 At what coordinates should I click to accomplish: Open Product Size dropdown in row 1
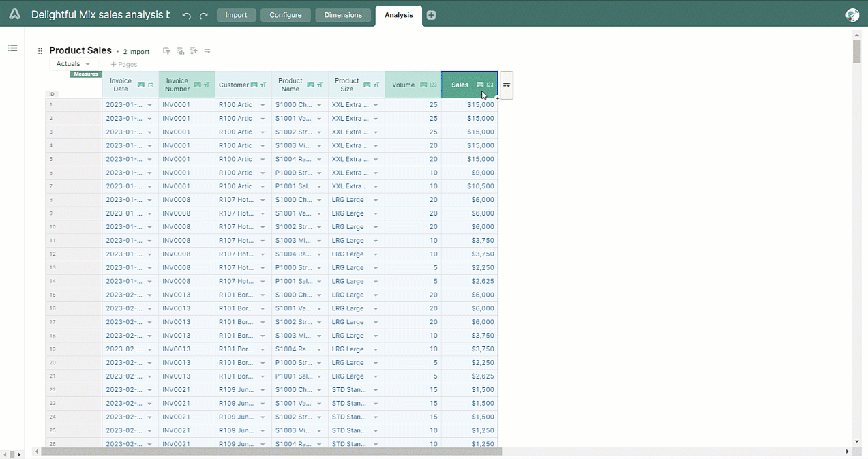376,105
